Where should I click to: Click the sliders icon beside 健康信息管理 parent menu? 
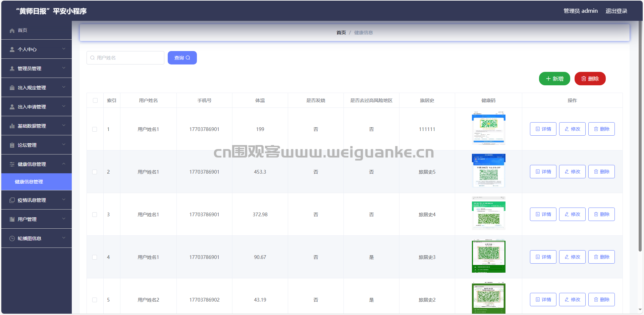(12, 164)
